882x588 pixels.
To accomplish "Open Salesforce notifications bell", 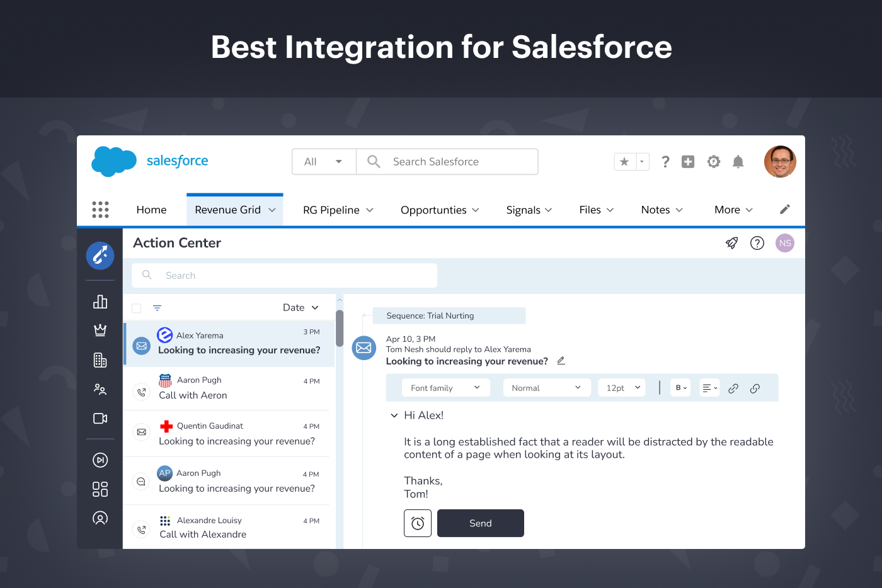I will (738, 161).
